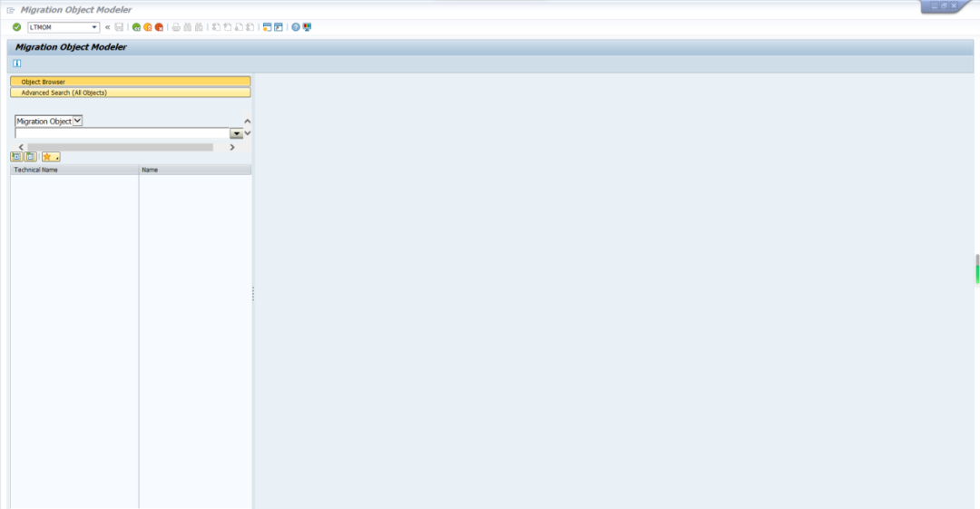The image size is (980, 509).
Task: Click the panel splitter handle dots
Action: [253, 294]
